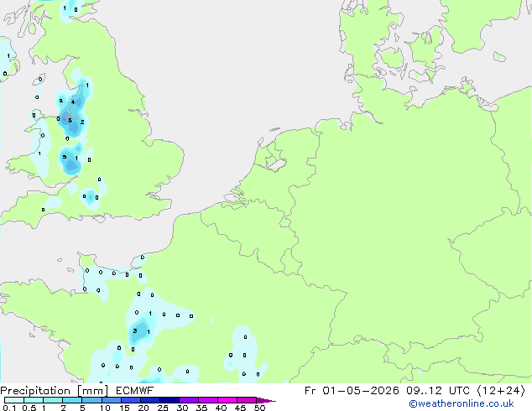532x411 pixels.
Task: Click the '0.5' legend scale label
Action: click(29, 408)
